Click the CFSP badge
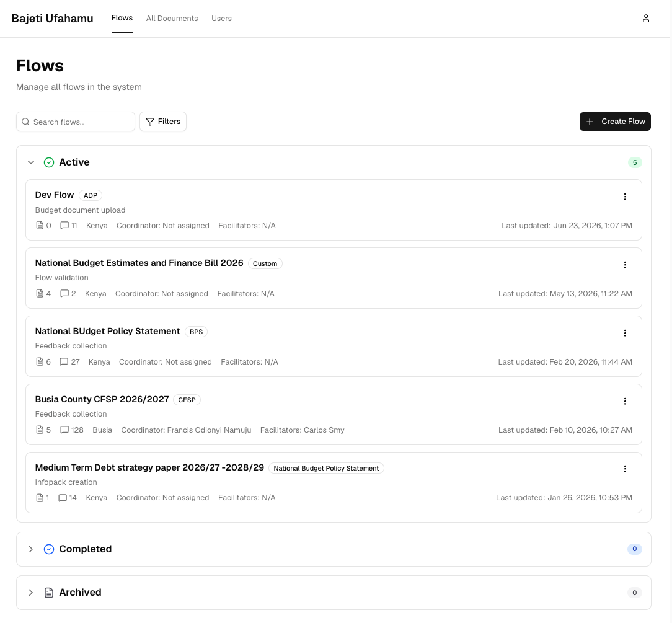Viewport: 672px width, 623px height. (187, 400)
